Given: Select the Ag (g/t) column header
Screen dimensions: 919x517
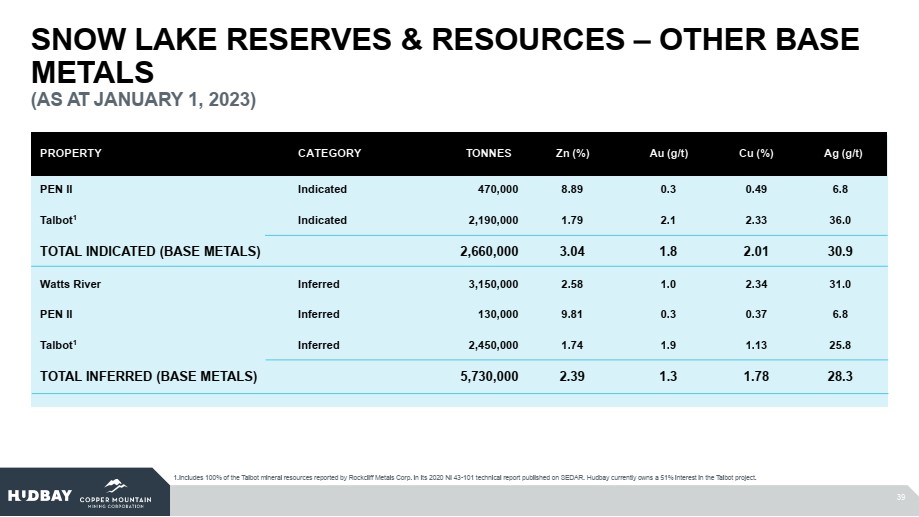Looking at the screenshot, I should click(843, 153).
